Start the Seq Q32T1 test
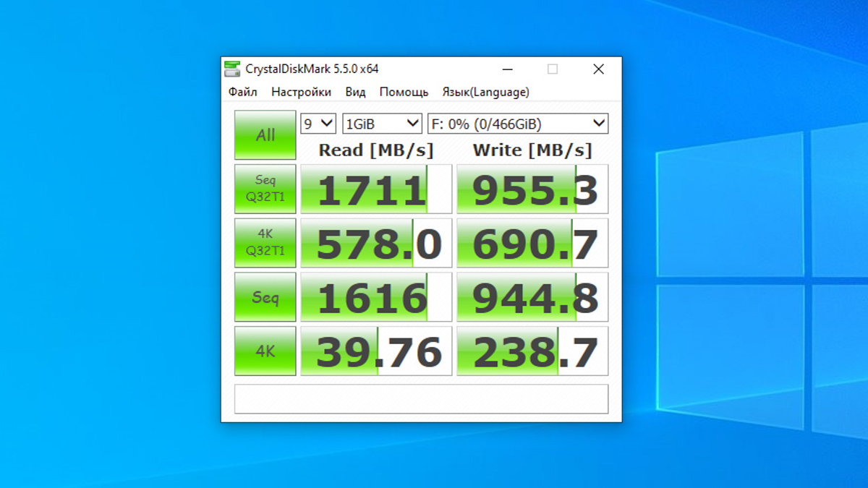Viewport: 868px width, 488px height. pos(265,189)
